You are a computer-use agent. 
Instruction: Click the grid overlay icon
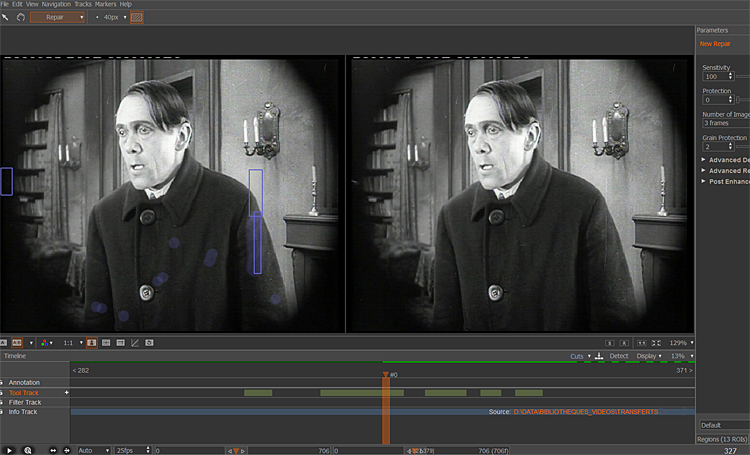121,343
